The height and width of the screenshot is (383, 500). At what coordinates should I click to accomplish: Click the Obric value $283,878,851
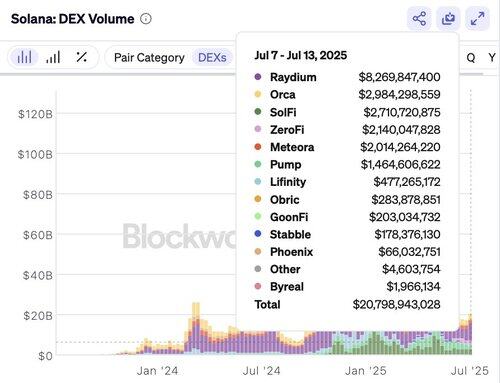pos(406,200)
